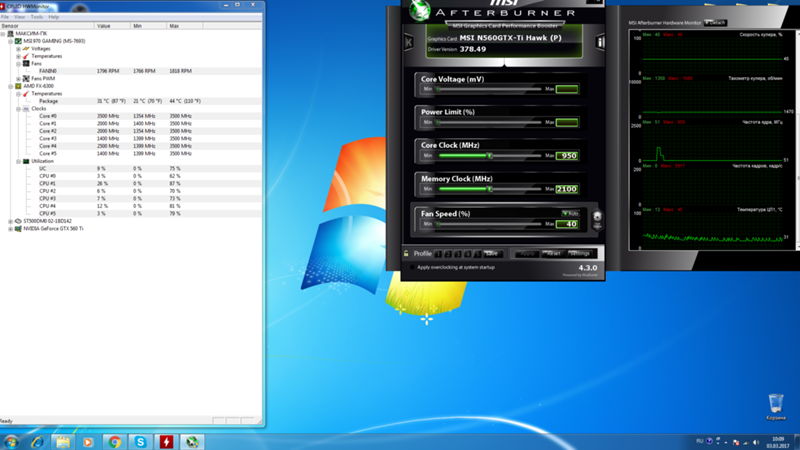Click the Detach button on the hardware monitor
The image size is (800, 450).
pyautogui.click(x=715, y=22)
